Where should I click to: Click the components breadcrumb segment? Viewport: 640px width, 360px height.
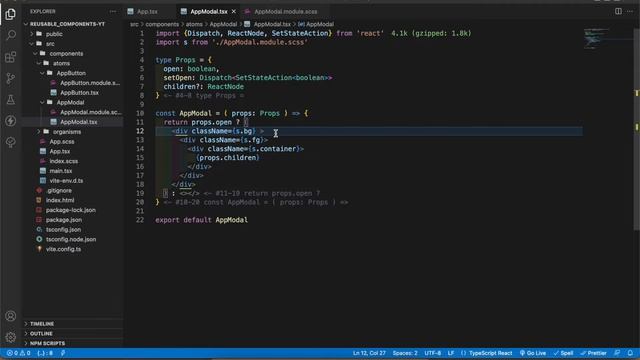pos(162,24)
